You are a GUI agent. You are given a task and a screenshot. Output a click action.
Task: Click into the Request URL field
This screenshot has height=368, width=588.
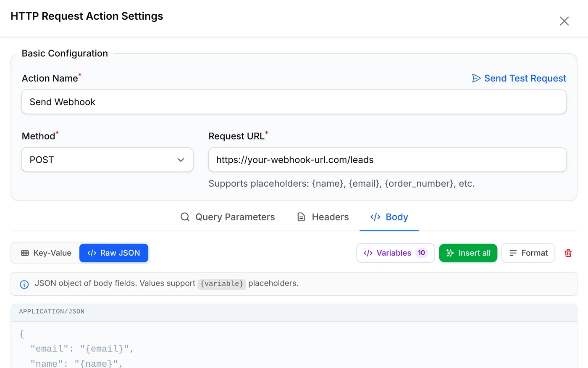click(387, 160)
